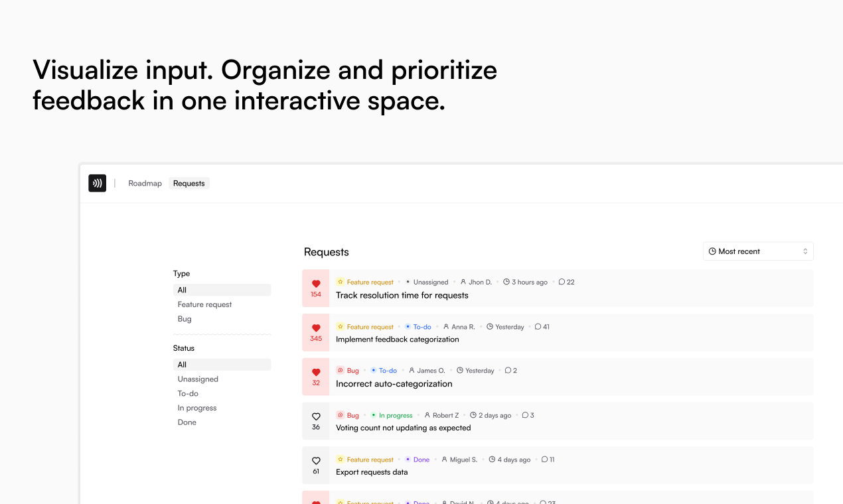Filter Type by Bug
The image size is (843, 504).
coord(185,319)
